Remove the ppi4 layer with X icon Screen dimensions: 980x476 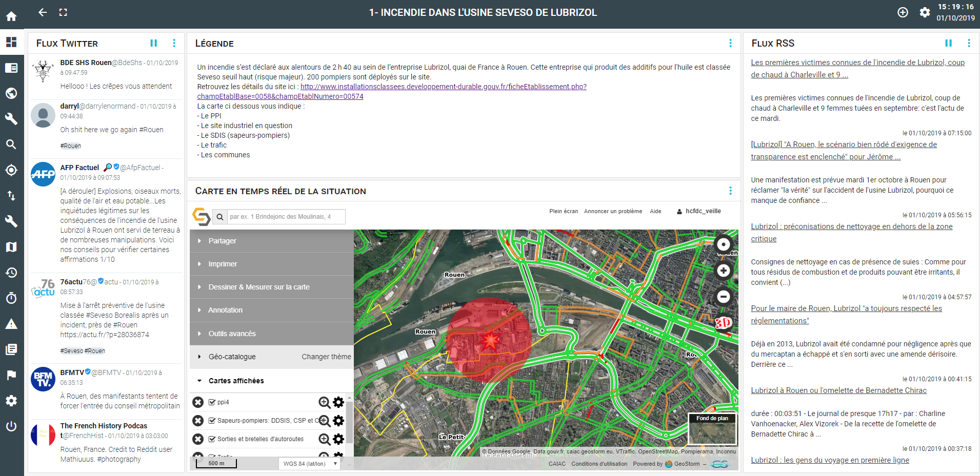pyautogui.click(x=198, y=402)
